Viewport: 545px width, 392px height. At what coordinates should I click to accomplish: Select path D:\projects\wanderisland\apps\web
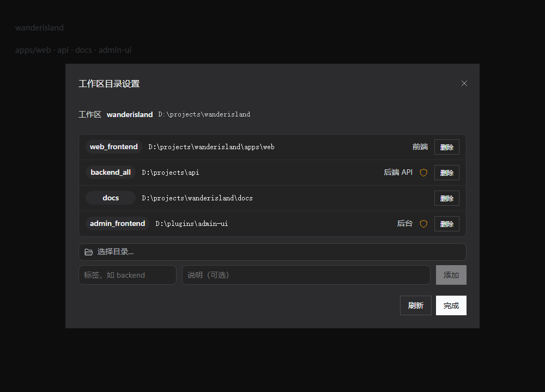pyautogui.click(x=211, y=147)
